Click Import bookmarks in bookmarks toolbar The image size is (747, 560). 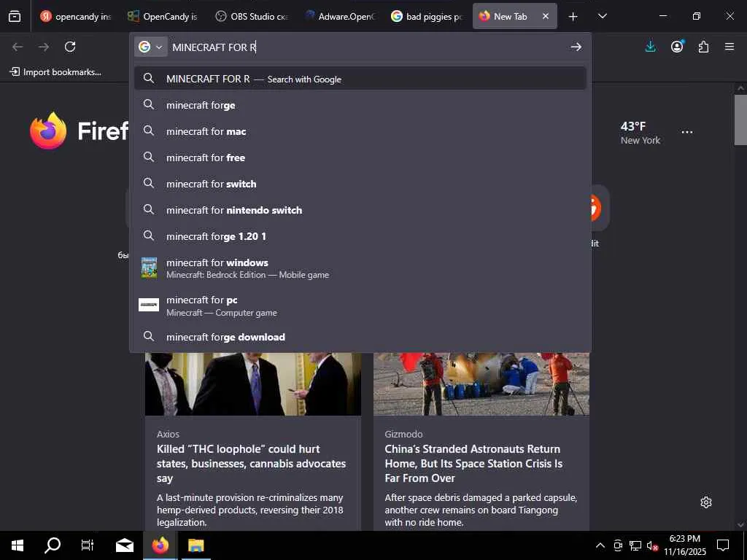point(55,72)
